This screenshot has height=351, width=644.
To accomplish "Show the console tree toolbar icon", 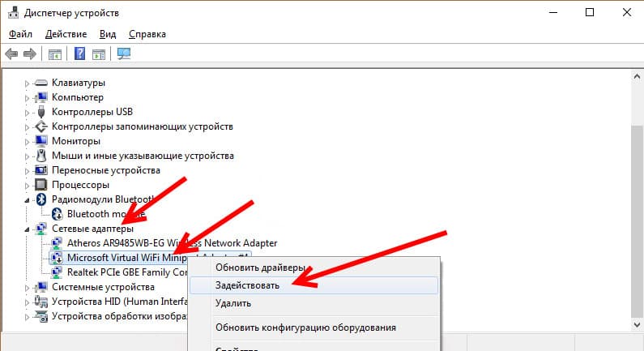I will tap(54, 54).
